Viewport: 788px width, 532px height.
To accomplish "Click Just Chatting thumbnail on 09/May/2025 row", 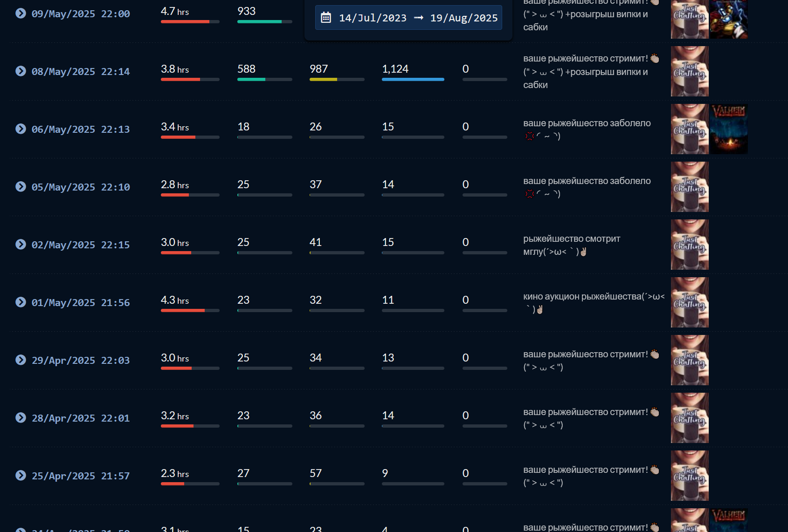I will [x=690, y=19].
